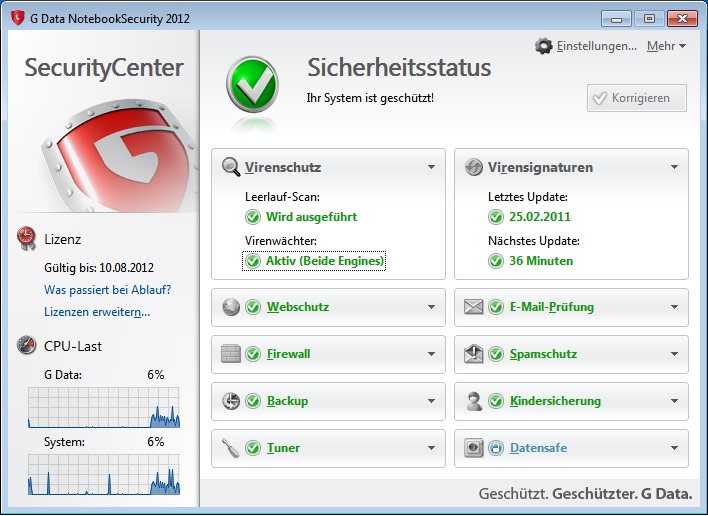Open the Backup dropdown arrow

(x=431, y=401)
